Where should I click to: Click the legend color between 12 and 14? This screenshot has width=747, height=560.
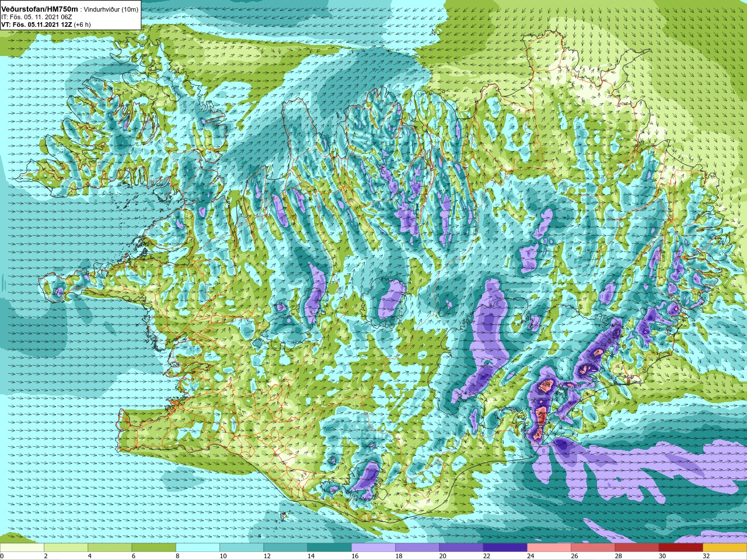click(285, 547)
